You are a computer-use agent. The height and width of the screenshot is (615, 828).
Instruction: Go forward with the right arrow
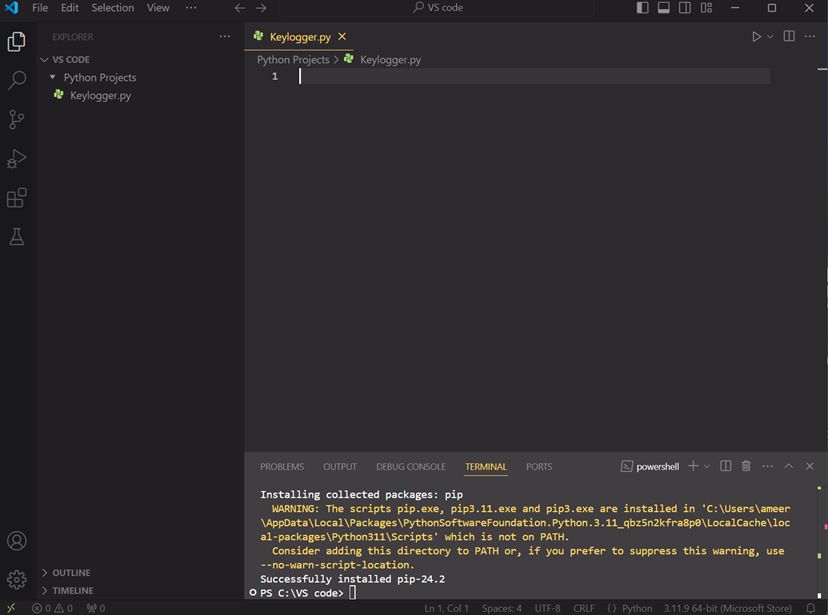pos(261,8)
